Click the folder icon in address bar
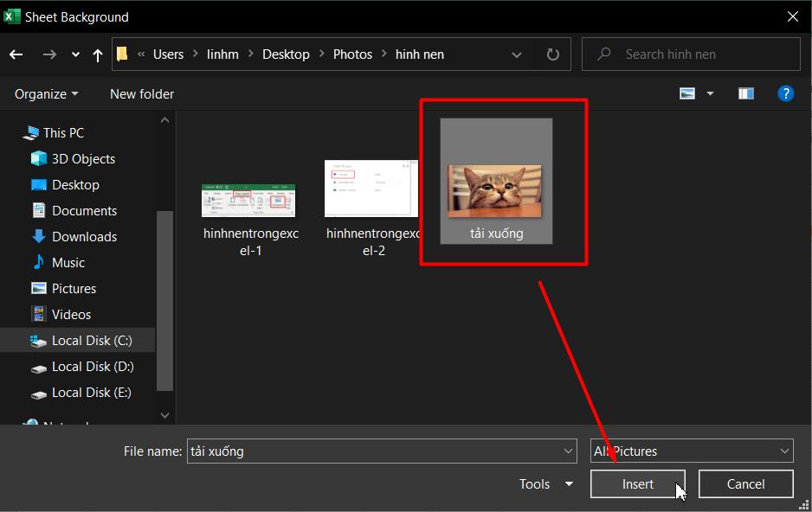This screenshot has height=512, width=812. [x=122, y=54]
